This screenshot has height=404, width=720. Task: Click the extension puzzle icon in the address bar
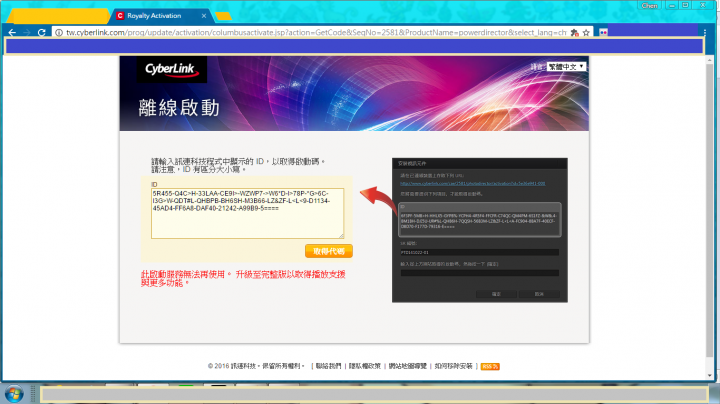(574, 33)
